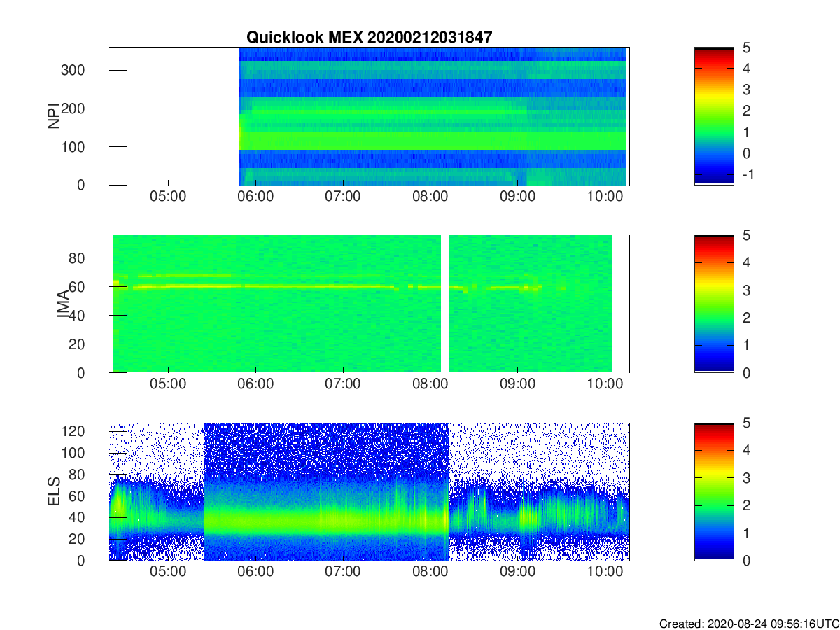The image size is (840, 630).
Task: Click the 07:00 time tick under IMA plot
Action: click(343, 384)
